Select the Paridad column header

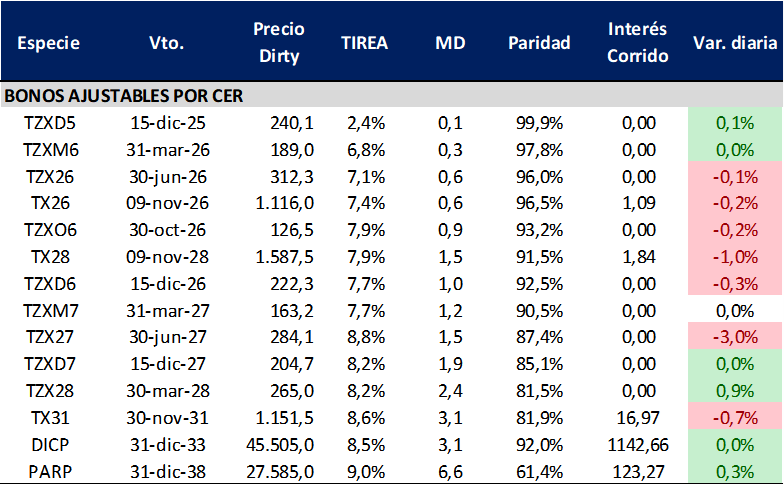point(539,43)
